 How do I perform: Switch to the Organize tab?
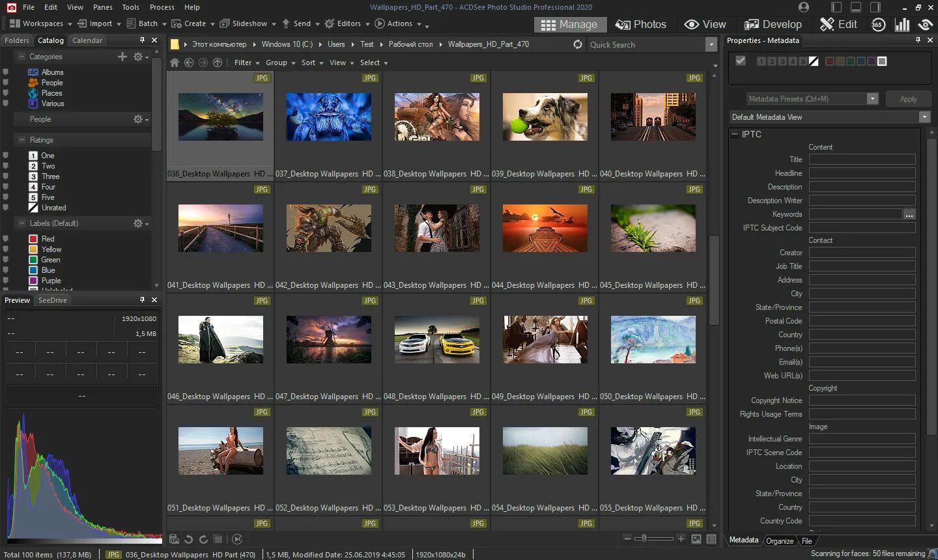pos(780,540)
